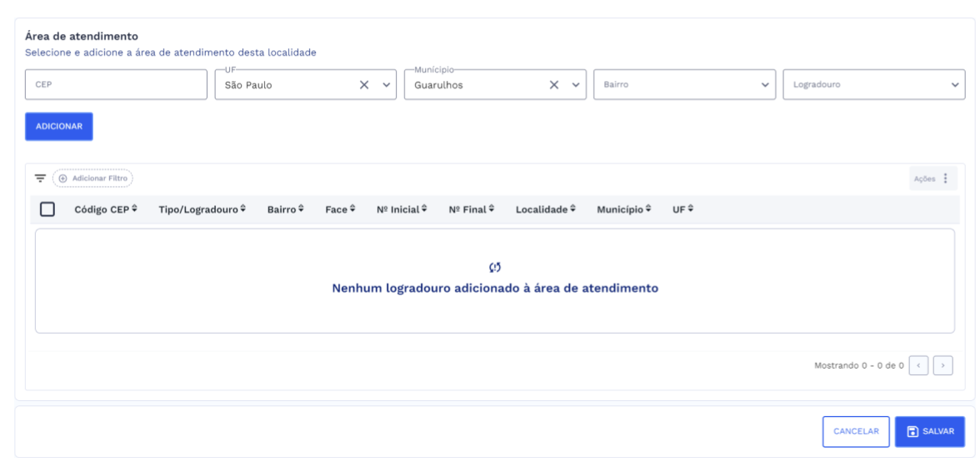This screenshot has height=462, width=980.
Task: Sort table by Bairro column
Action: [285, 208]
